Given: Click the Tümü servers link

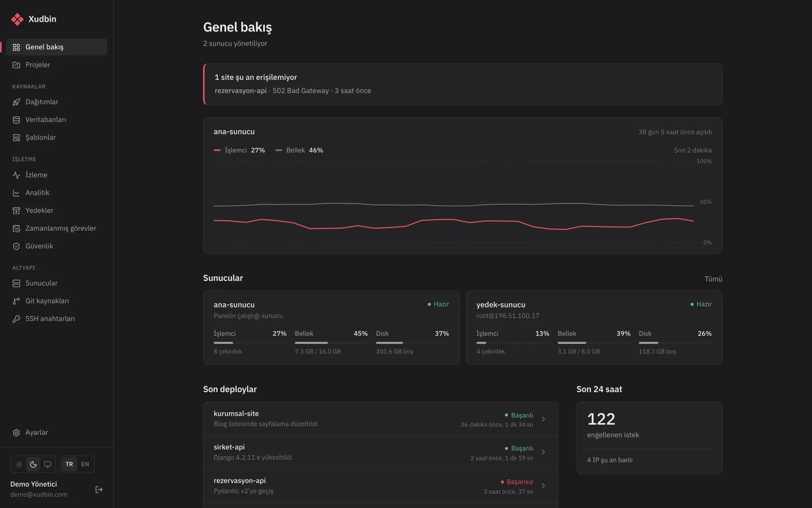Looking at the screenshot, I should [713, 279].
